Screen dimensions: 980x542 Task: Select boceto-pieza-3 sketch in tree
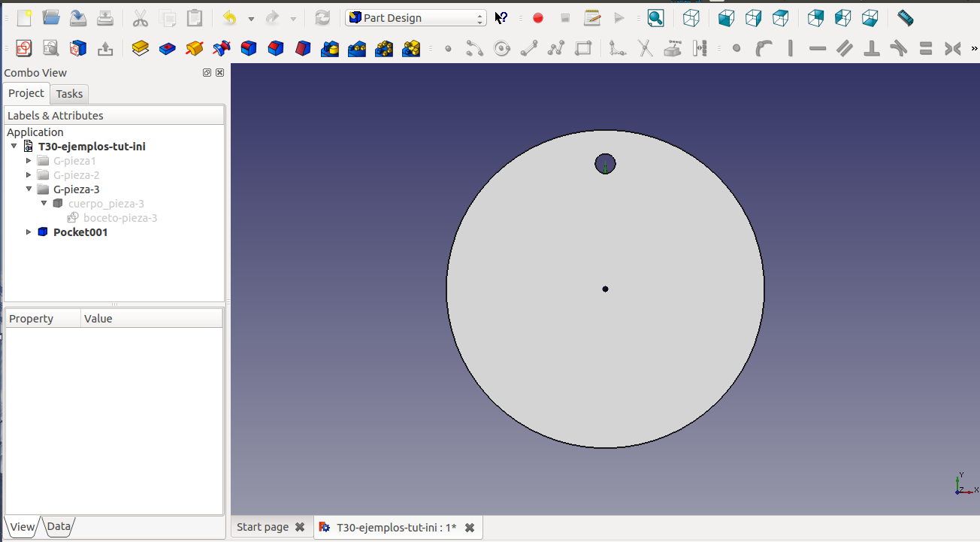click(119, 218)
